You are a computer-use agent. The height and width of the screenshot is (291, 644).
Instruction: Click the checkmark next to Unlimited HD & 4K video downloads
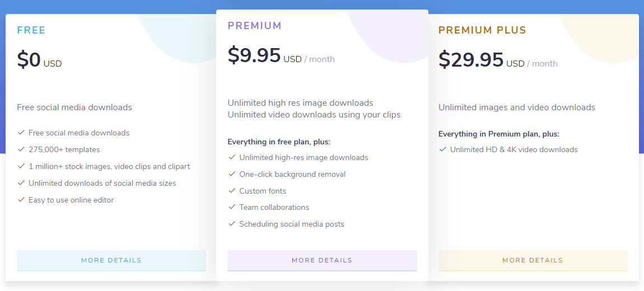(442, 149)
